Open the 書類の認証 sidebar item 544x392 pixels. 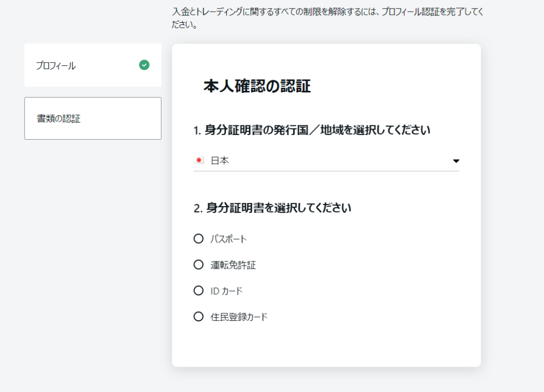point(92,118)
